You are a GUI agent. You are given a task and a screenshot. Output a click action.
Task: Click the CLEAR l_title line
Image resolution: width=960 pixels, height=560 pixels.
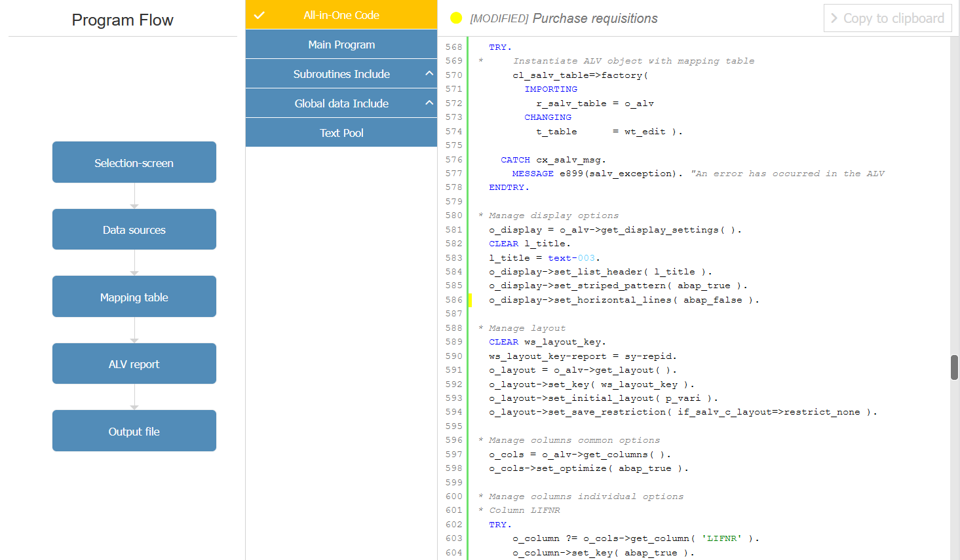coord(529,244)
